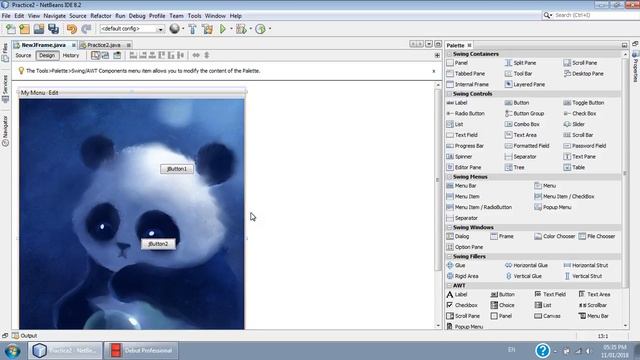Select the Toggle Button palette item
Screen dimensions: 640x360
[584, 103]
